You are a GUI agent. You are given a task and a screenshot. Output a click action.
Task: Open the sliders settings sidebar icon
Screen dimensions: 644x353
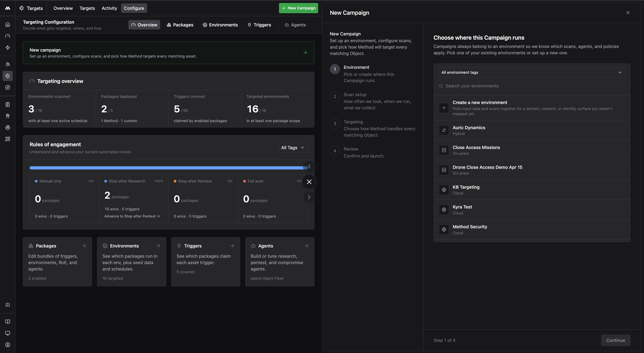click(x=8, y=305)
